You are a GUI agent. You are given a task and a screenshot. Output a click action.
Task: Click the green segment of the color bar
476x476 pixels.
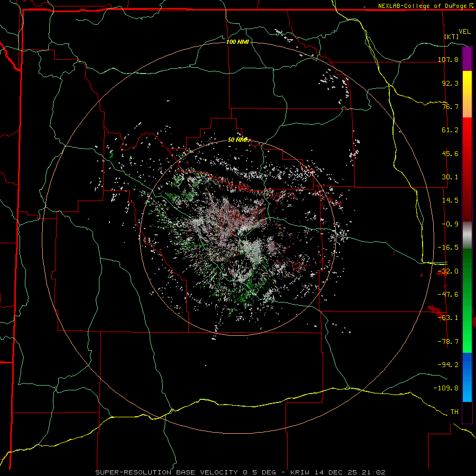(x=467, y=300)
